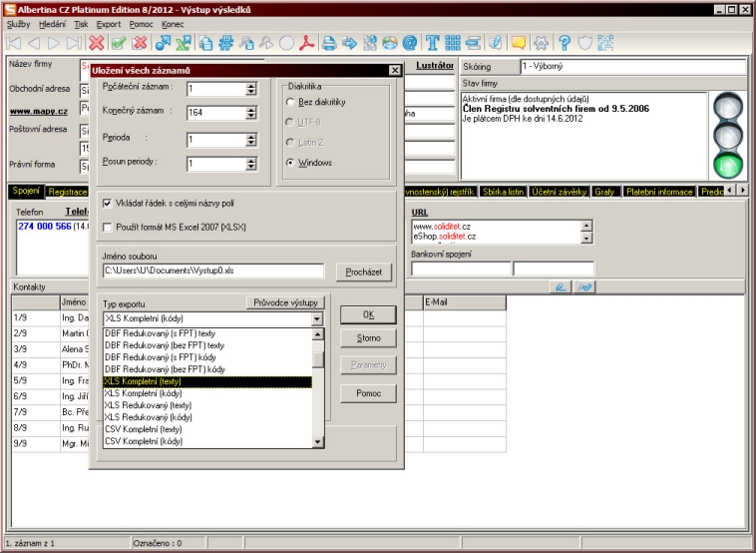The width and height of the screenshot is (756, 553).
Task: Increase Konečný záznam spinner value
Action: 250,110
